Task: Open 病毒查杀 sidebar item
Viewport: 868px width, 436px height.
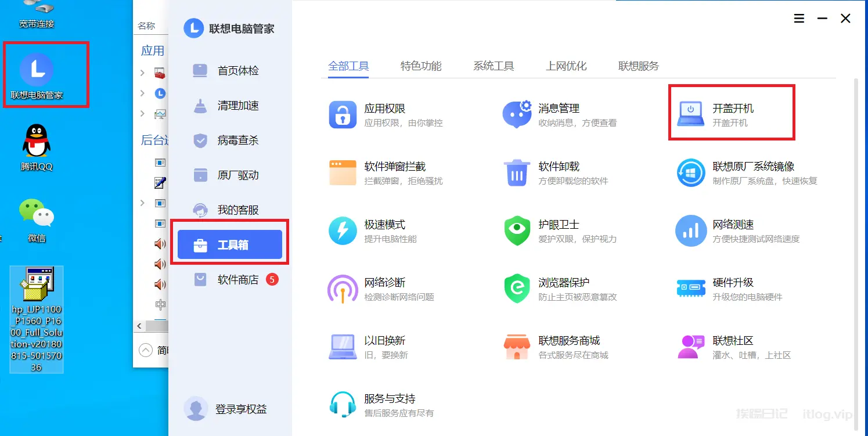Action: pos(237,140)
